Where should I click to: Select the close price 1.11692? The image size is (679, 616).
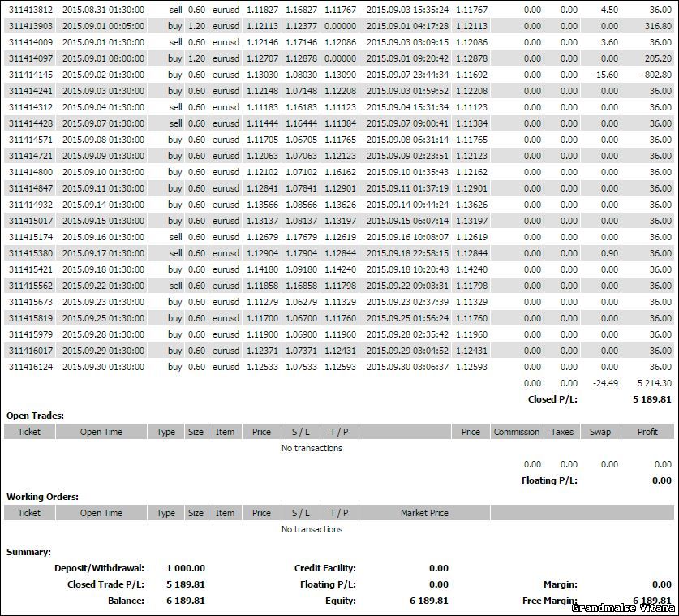[x=471, y=75]
